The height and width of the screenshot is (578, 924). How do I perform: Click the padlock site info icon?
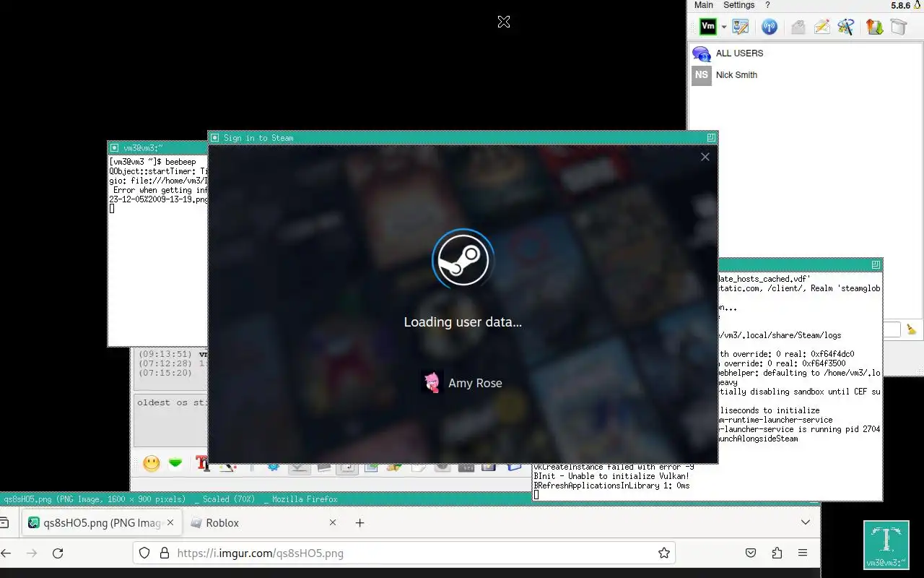pyautogui.click(x=164, y=553)
